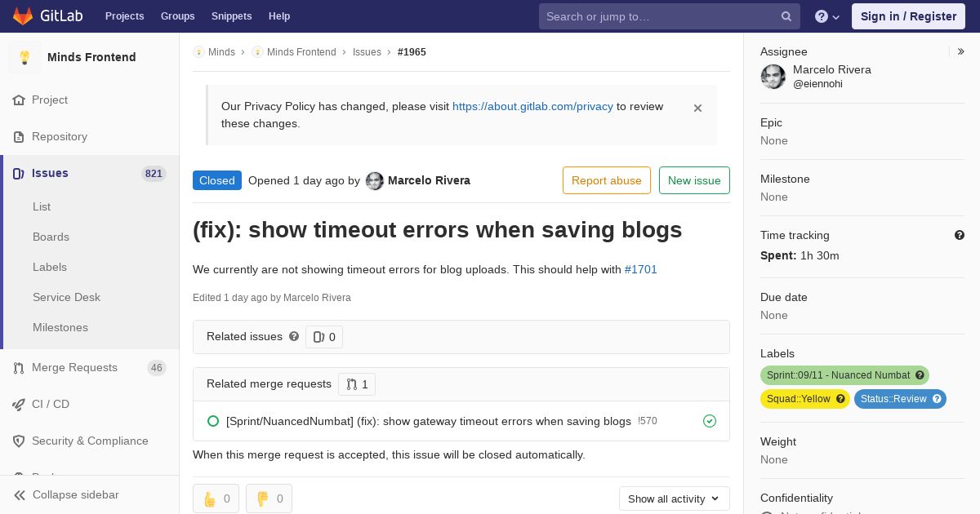980x514 pixels.
Task: Click the Related issues help icon
Action: [x=294, y=336]
